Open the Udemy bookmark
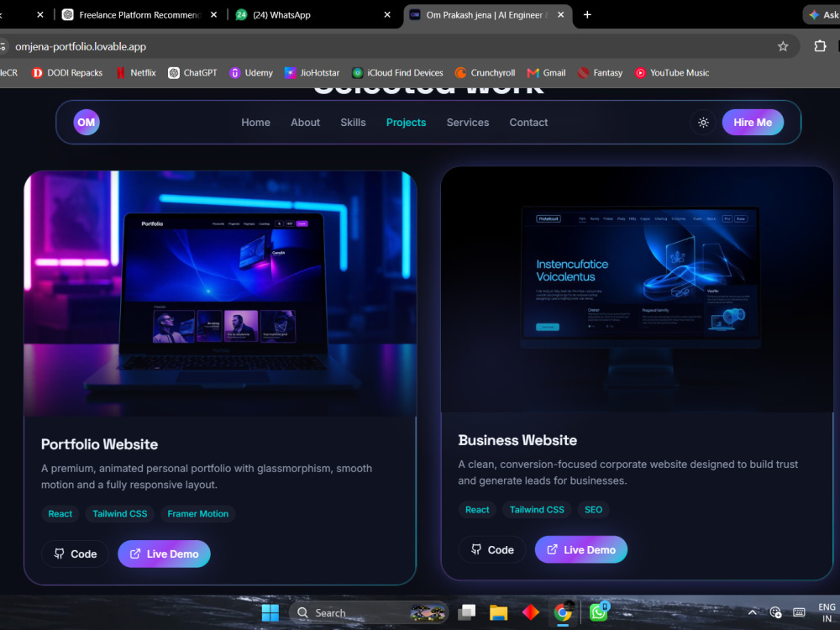This screenshot has width=840, height=630. point(250,73)
